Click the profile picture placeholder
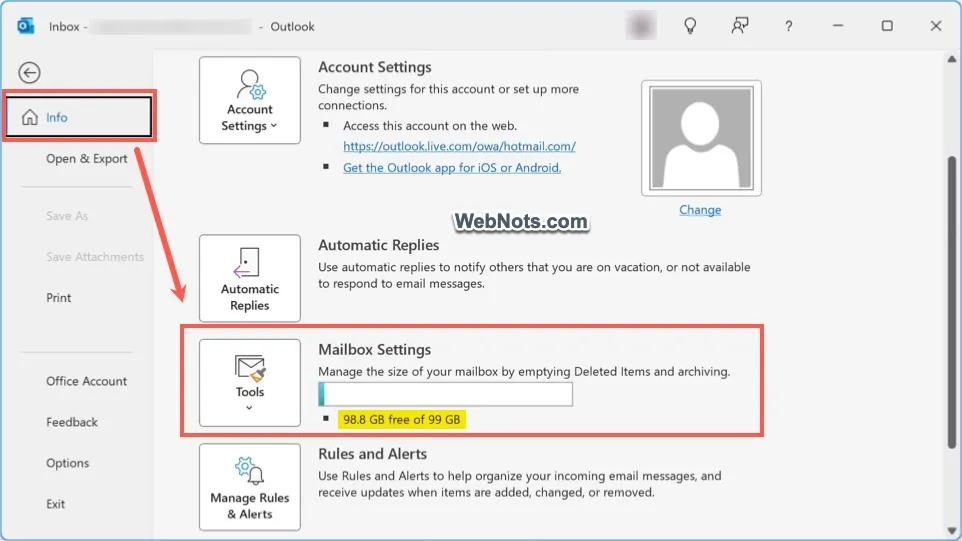962x541 pixels. pos(701,140)
